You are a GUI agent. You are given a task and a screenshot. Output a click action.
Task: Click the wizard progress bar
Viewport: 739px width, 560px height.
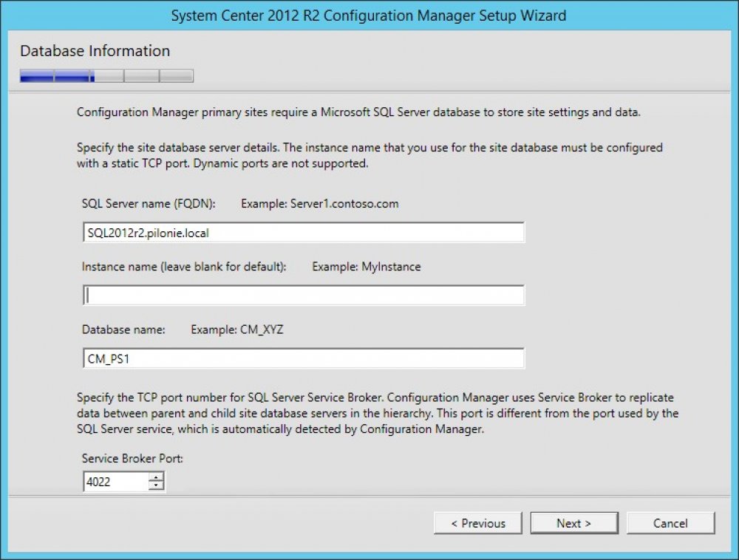coord(106,76)
